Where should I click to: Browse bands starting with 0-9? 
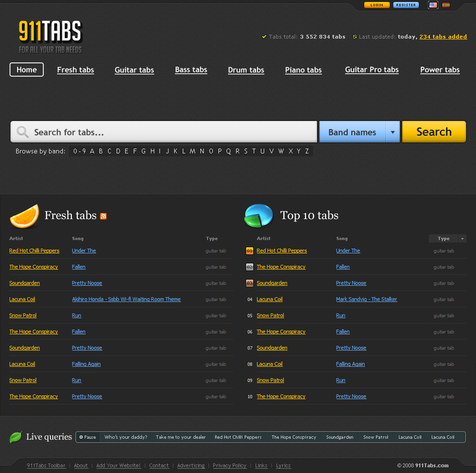click(79, 151)
